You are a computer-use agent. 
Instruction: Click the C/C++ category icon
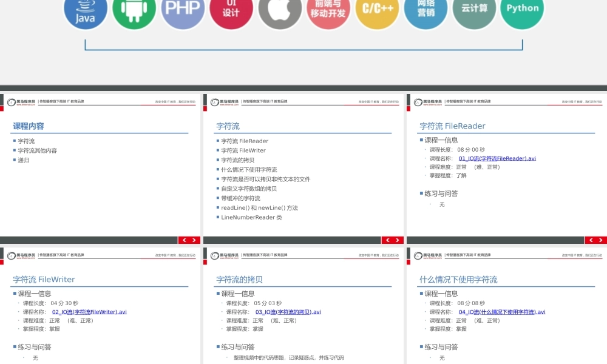point(376,10)
